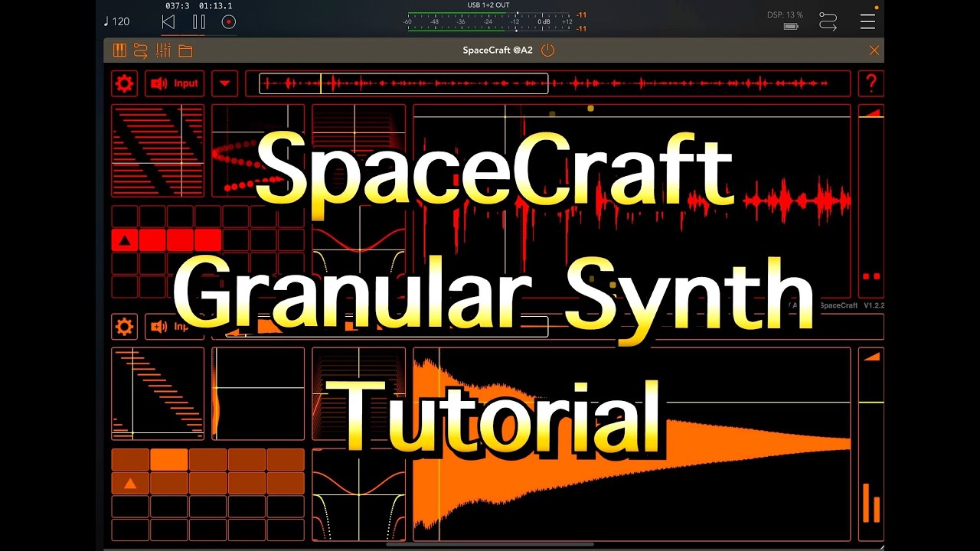The image size is (980, 551).
Task: Click the DSP 13 % readout
Action: tap(785, 15)
